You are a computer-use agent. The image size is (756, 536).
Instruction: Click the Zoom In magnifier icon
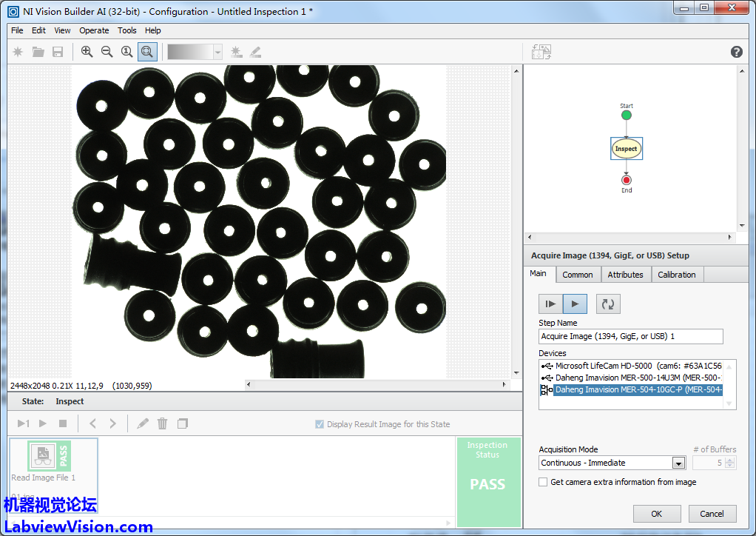point(87,52)
